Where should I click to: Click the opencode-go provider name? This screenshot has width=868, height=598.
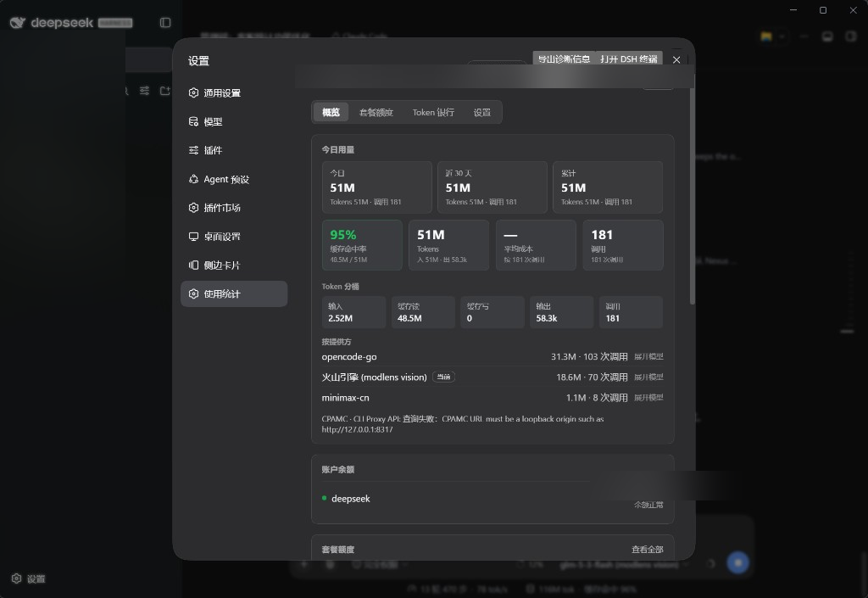[x=349, y=356]
